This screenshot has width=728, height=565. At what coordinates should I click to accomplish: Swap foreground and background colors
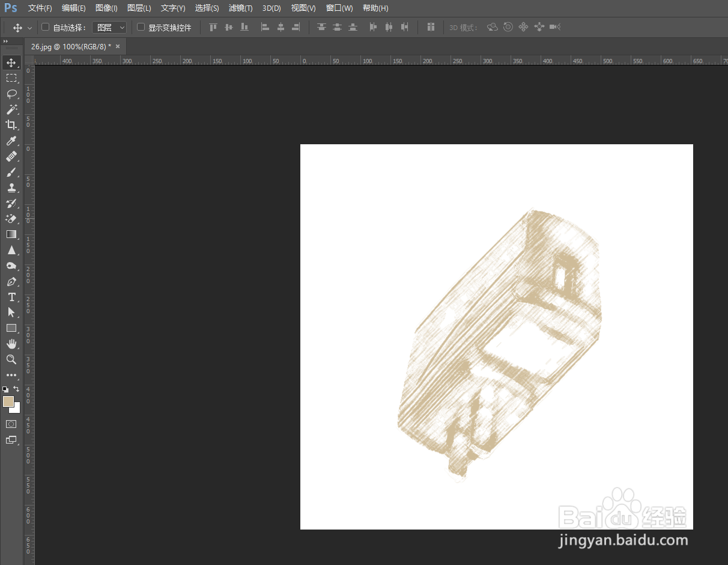click(16, 389)
